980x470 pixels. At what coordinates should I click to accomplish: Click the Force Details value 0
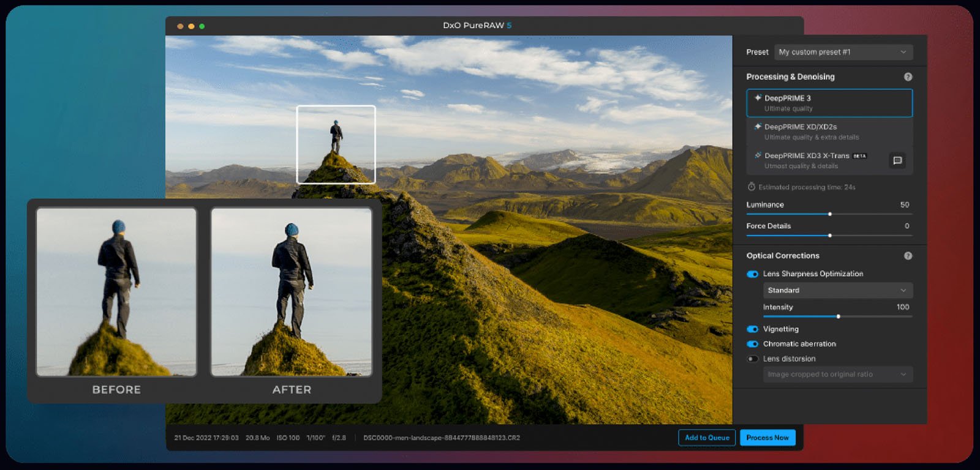907,226
